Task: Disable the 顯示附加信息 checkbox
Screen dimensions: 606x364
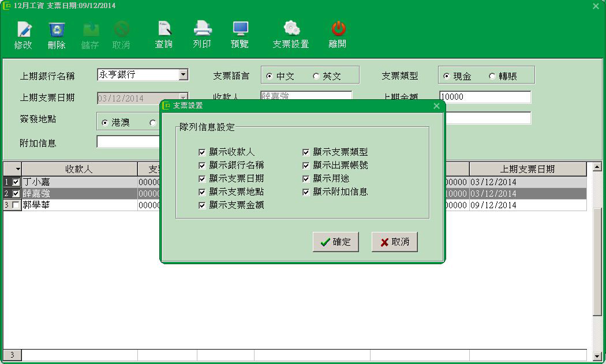Action: (306, 192)
